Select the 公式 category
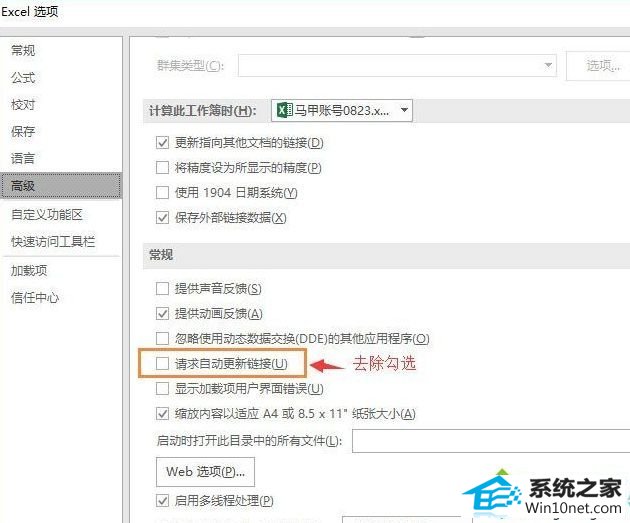 [23, 78]
